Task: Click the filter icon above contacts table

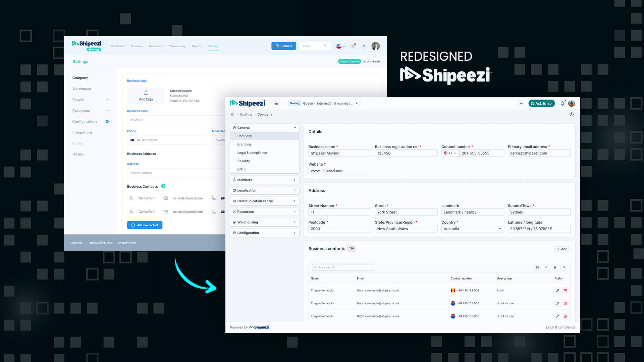Action: click(x=546, y=267)
